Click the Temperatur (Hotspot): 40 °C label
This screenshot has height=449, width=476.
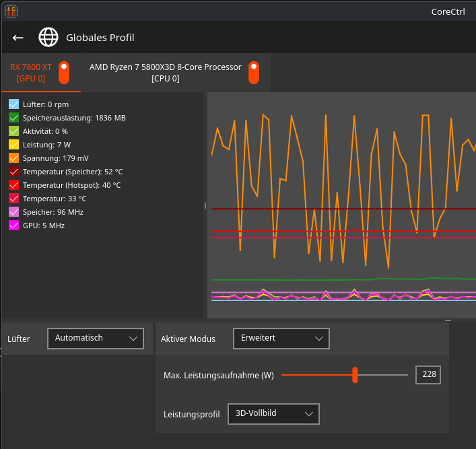[x=71, y=185]
